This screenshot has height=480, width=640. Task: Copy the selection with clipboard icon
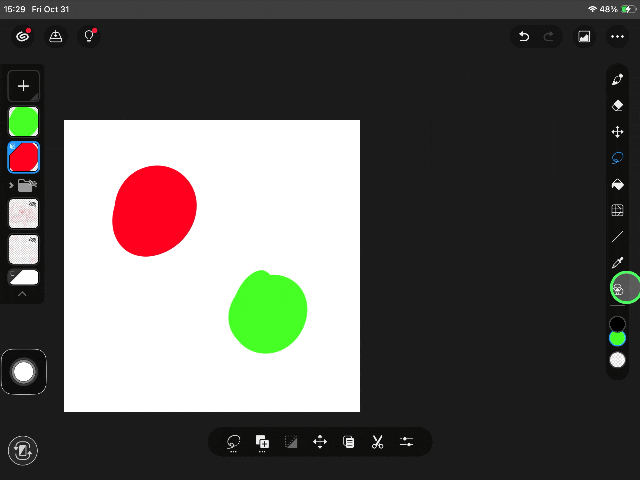349,442
